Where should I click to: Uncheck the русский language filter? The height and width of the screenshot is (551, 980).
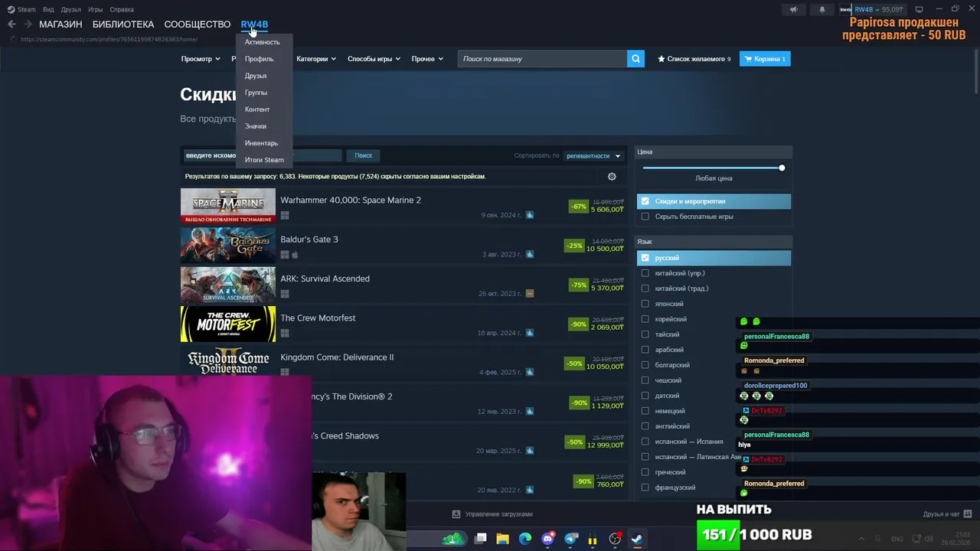tap(645, 258)
